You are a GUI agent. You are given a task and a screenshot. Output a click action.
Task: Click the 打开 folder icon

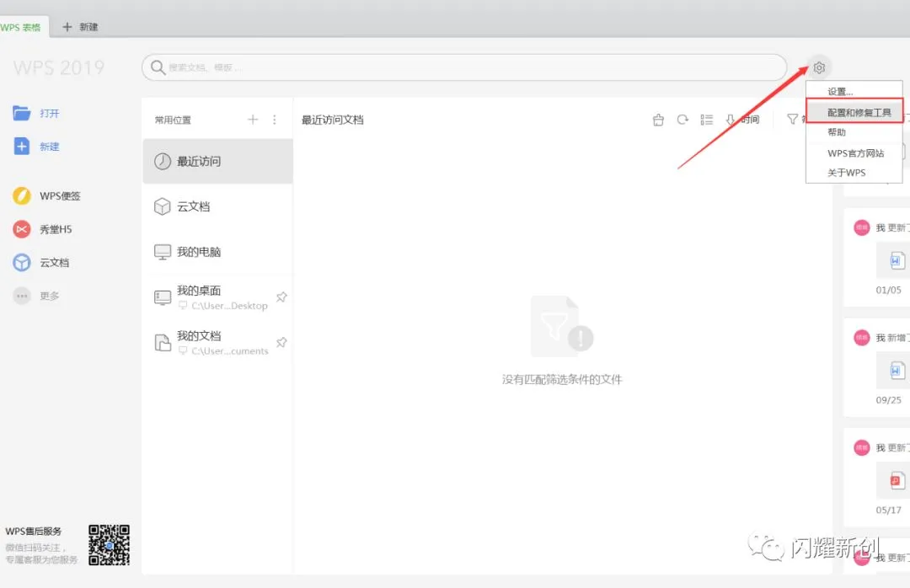(21, 113)
